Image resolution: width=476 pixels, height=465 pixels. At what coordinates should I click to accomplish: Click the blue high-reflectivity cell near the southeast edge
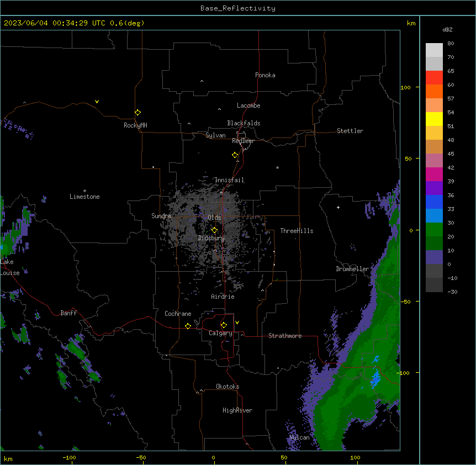tap(376, 378)
